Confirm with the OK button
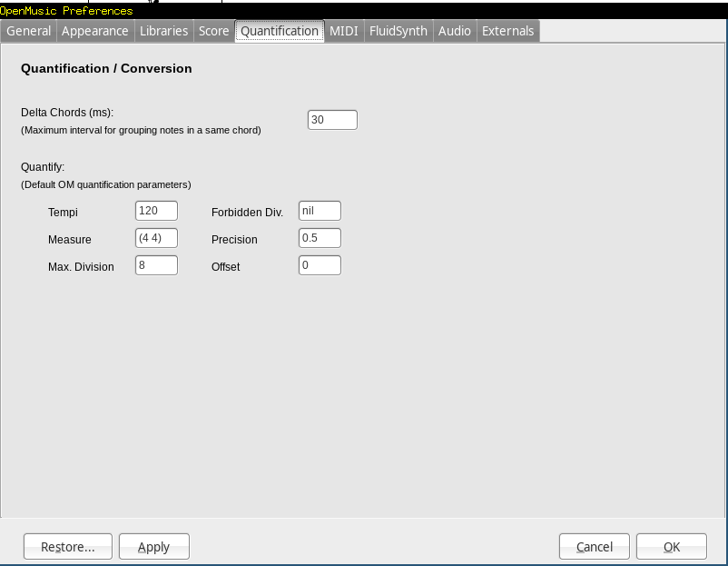 tap(672, 547)
